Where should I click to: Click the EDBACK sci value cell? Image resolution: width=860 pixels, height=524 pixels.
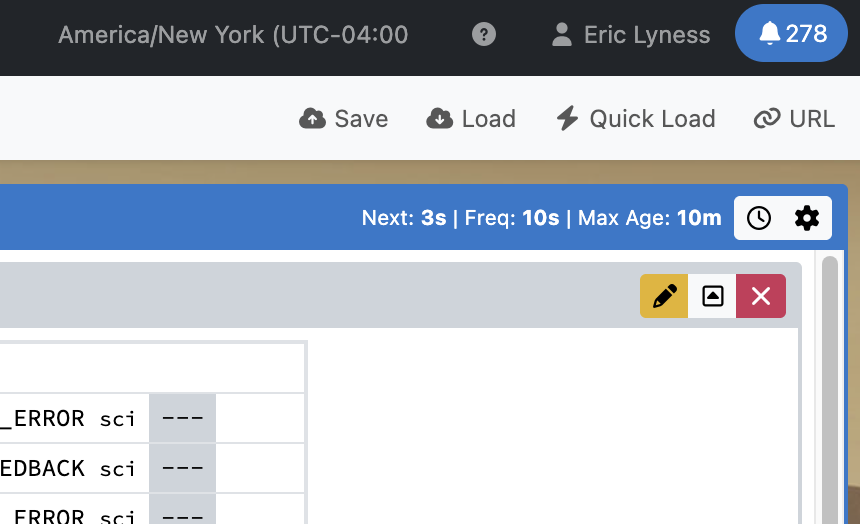(x=183, y=468)
